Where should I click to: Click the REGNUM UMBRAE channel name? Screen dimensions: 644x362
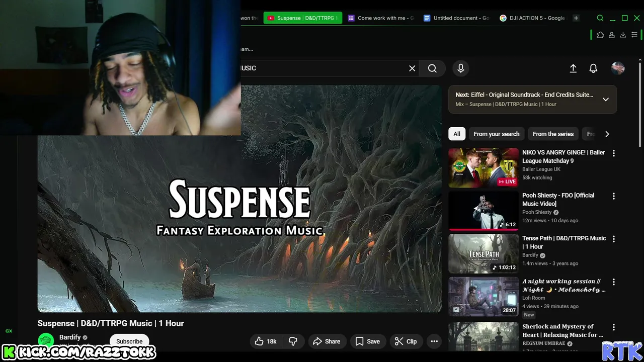(544, 343)
